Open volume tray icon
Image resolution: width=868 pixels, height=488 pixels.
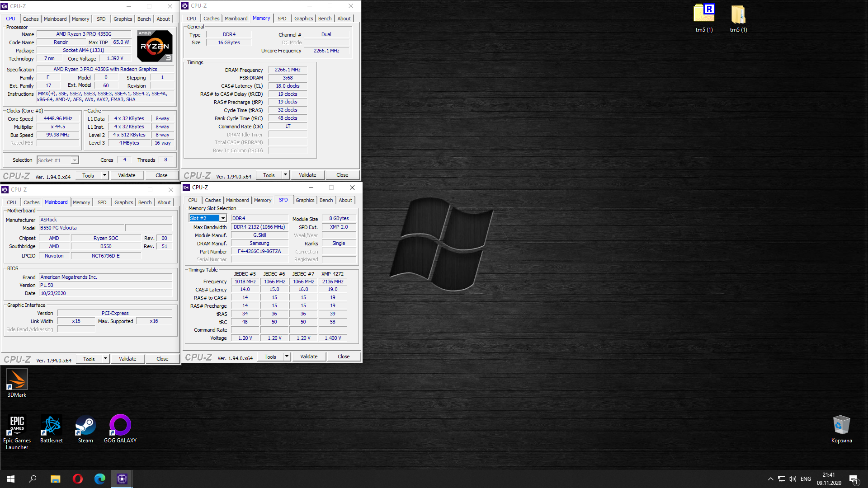coord(792,479)
